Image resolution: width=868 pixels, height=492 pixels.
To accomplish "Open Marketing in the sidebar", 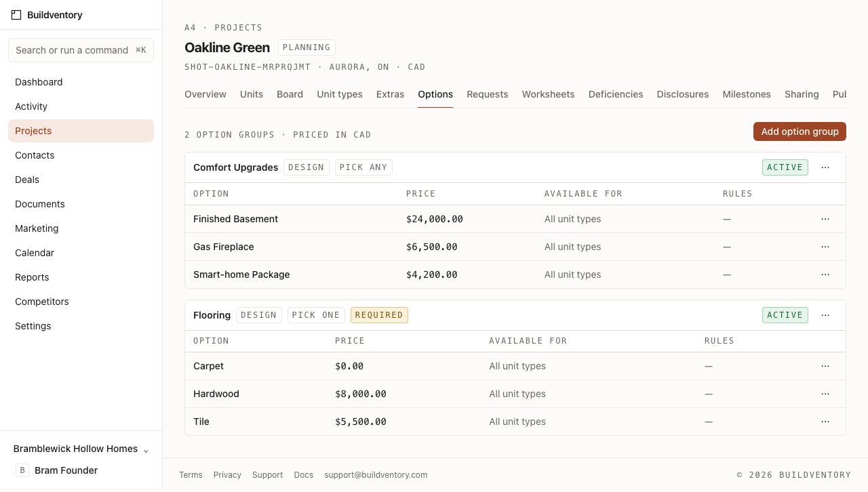I will coord(81,228).
